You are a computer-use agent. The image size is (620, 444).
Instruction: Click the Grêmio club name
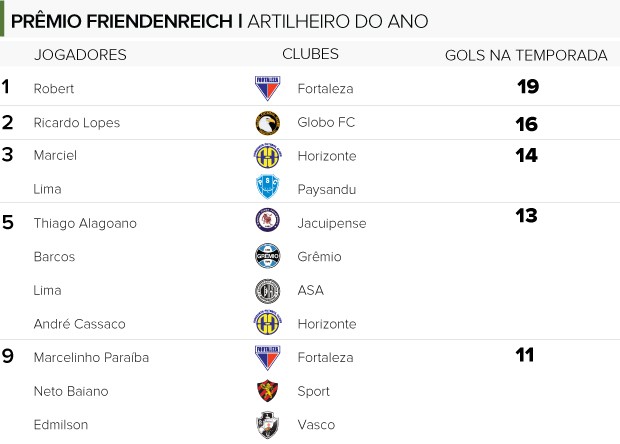coord(319,257)
